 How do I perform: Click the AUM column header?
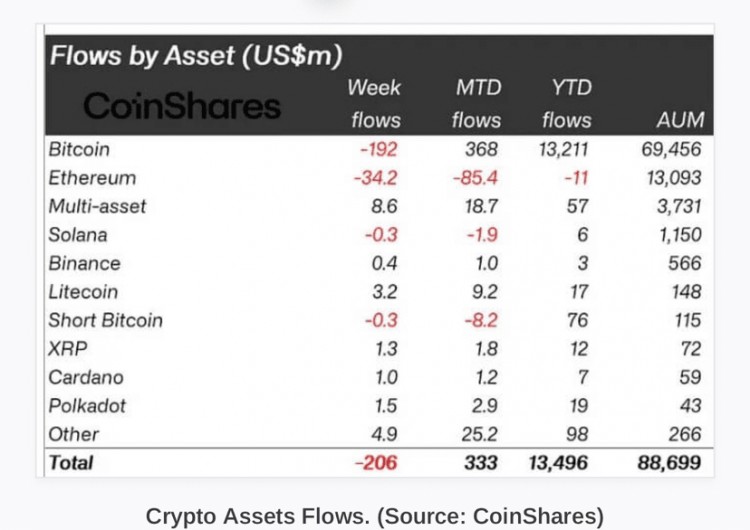(679, 121)
